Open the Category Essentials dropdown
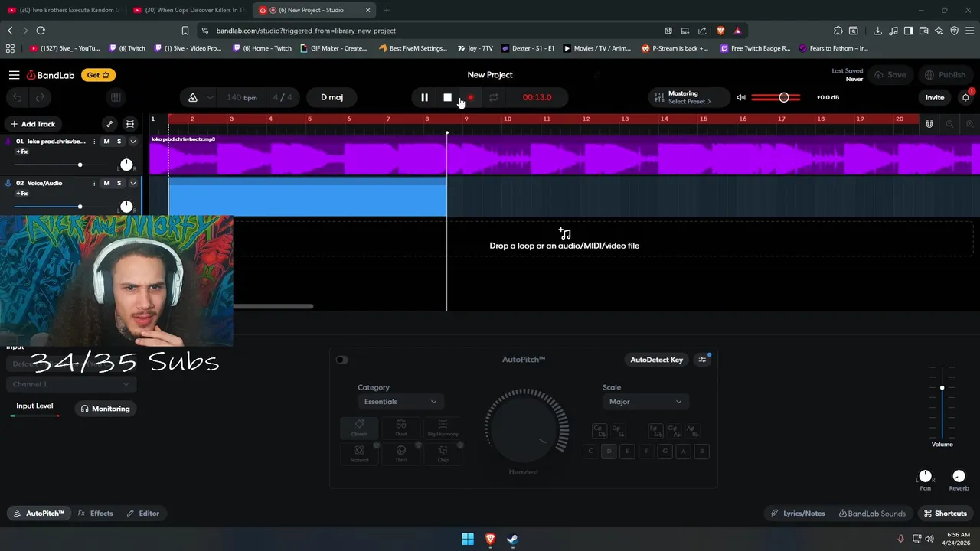 pos(400,402)
